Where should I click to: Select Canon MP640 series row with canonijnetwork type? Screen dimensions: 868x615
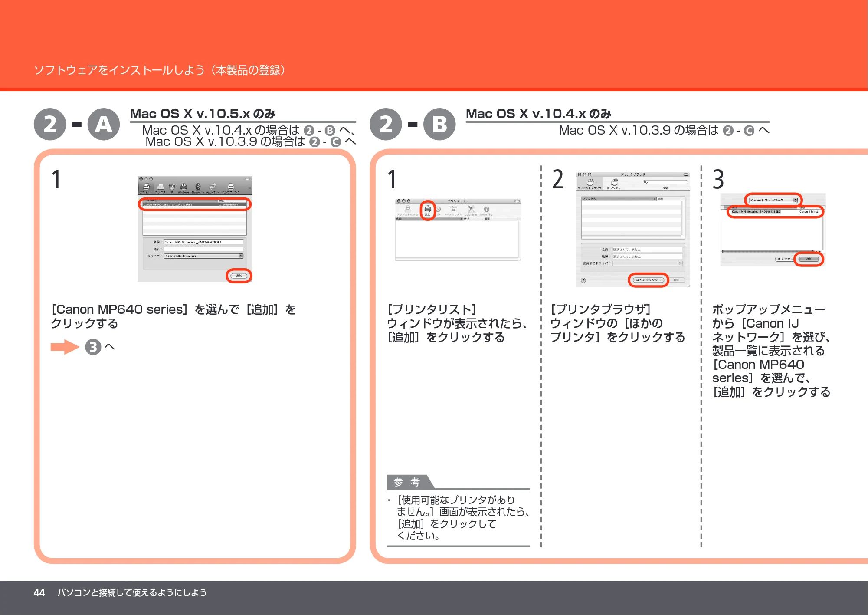(x=195, y=204)
